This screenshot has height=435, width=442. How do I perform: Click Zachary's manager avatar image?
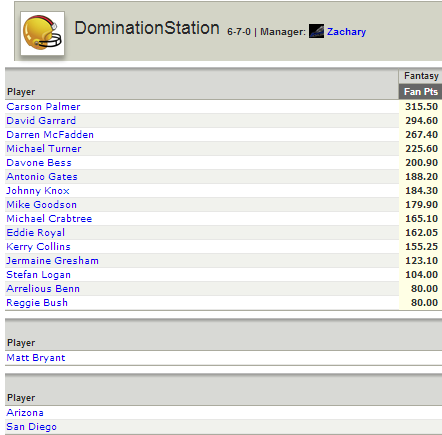(x=316, y=31)
